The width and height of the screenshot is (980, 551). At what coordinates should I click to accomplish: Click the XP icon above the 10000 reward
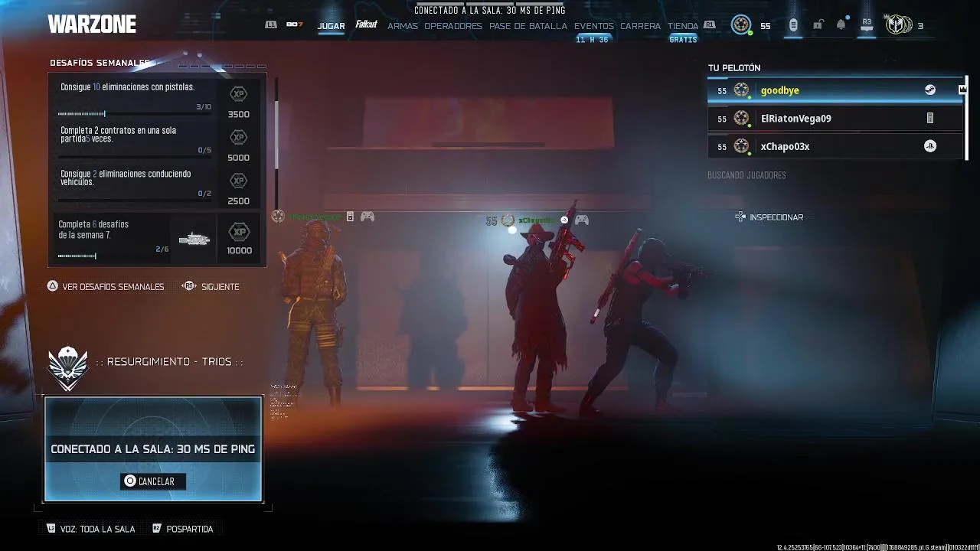click(x=240, y=232)
